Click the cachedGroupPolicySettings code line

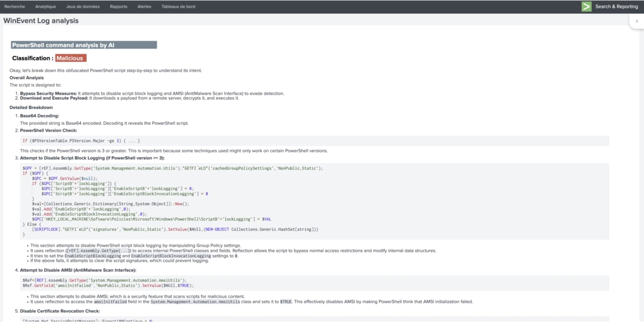pyautogui.click(x=172, y=168)
